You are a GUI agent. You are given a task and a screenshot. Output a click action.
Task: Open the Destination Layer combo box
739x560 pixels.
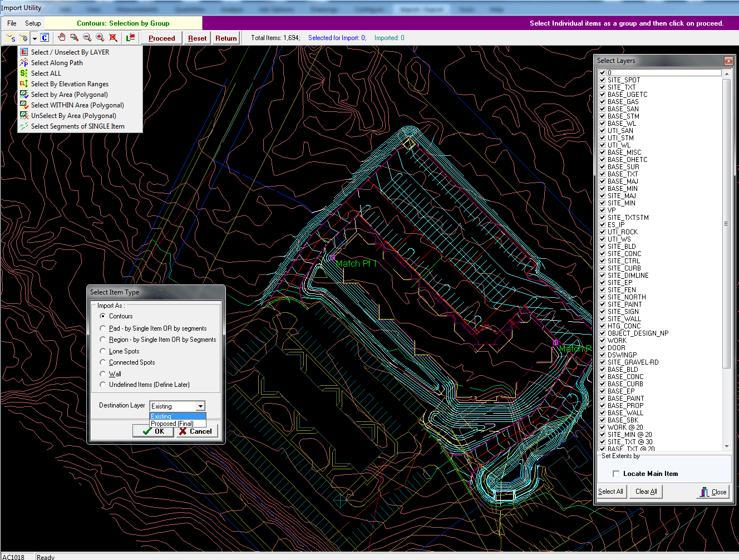[201, 405]
